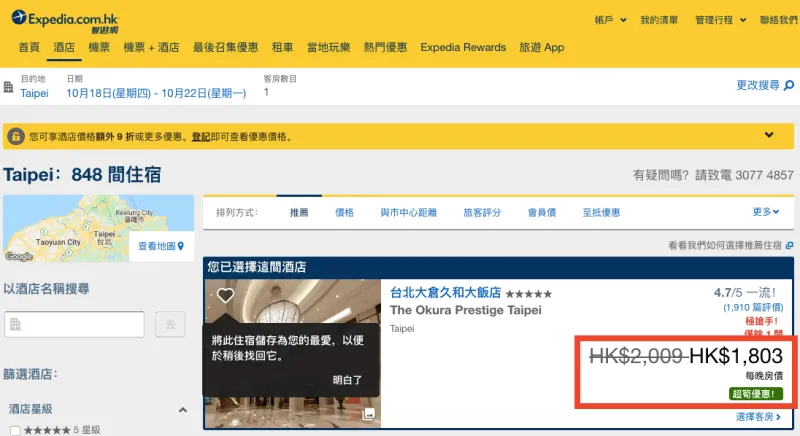Sort results by 價格
800x436 pixels.
click(x=344, y=213)
